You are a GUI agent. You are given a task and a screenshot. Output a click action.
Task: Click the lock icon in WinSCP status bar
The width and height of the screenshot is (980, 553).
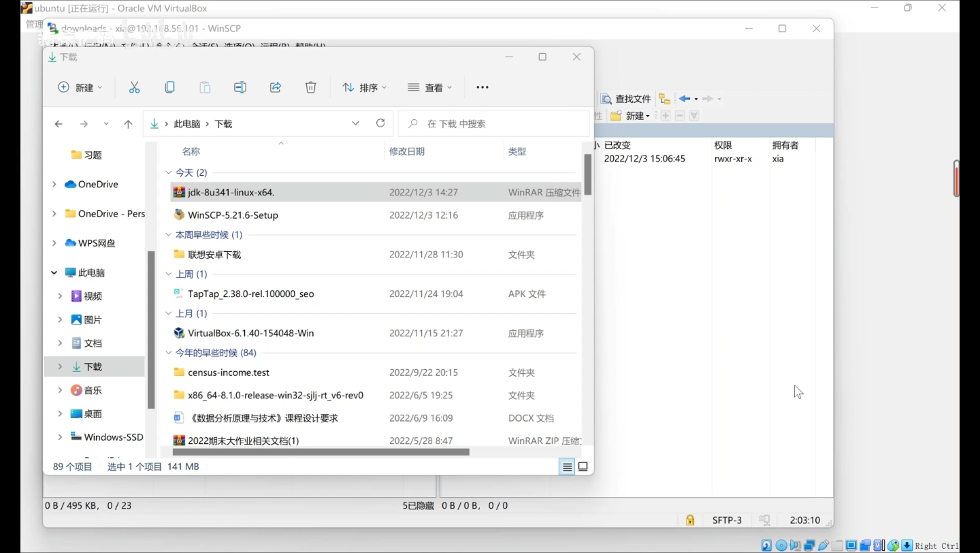click(x=689, y=520)
